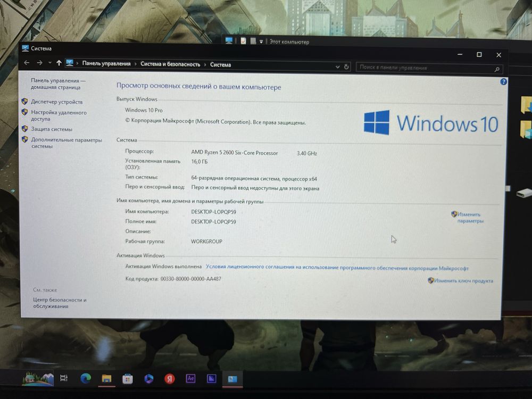Select Система breadcrumb segment

click(x=221, y=65)
